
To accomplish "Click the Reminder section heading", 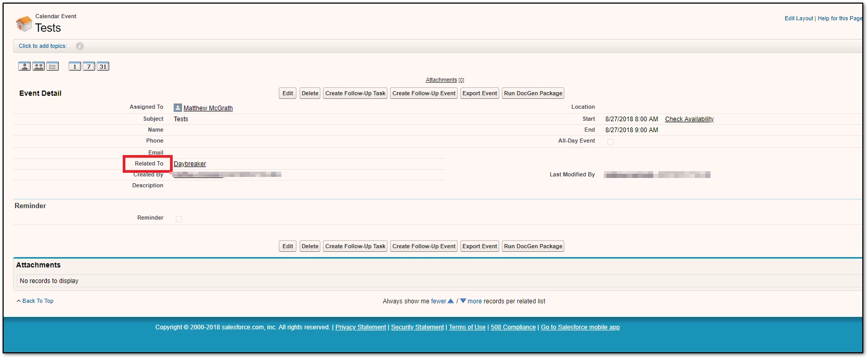I will pos(30,206).
